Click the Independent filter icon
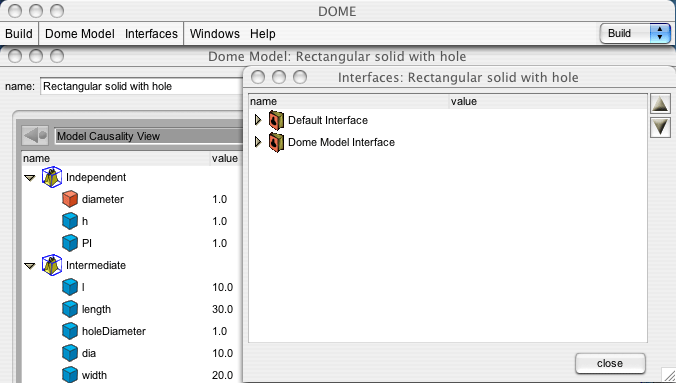 52,177
